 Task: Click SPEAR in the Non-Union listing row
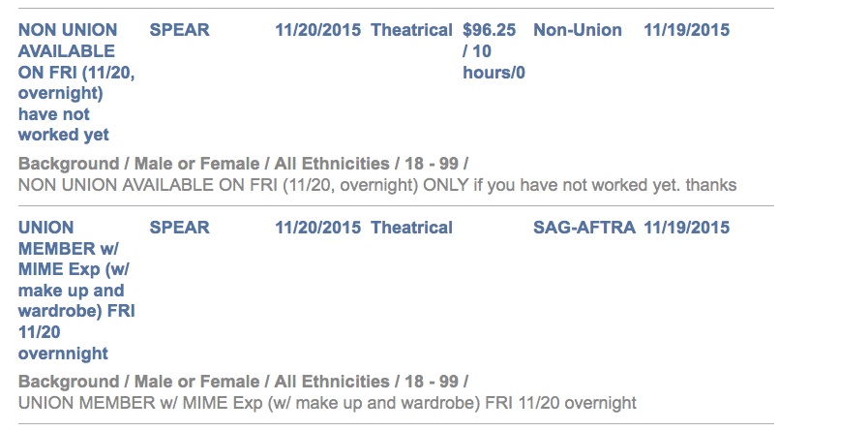click(179, 30)
